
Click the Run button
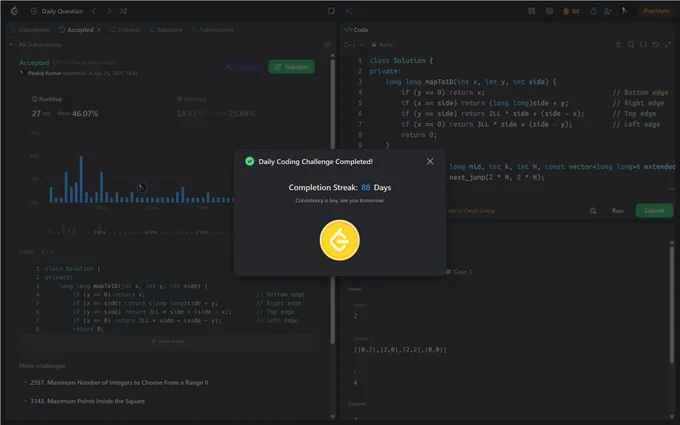point(618,211)
